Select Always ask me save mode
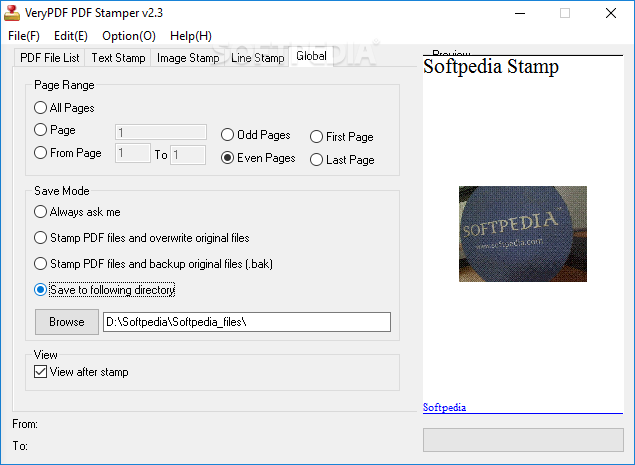The image size is (635, 465). point(77,212)
